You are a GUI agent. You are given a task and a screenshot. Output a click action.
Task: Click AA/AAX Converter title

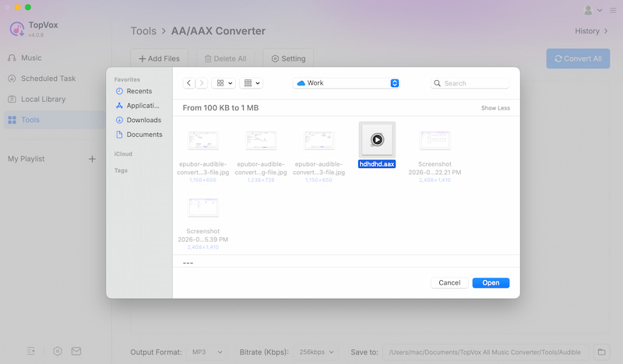[218, 31]
